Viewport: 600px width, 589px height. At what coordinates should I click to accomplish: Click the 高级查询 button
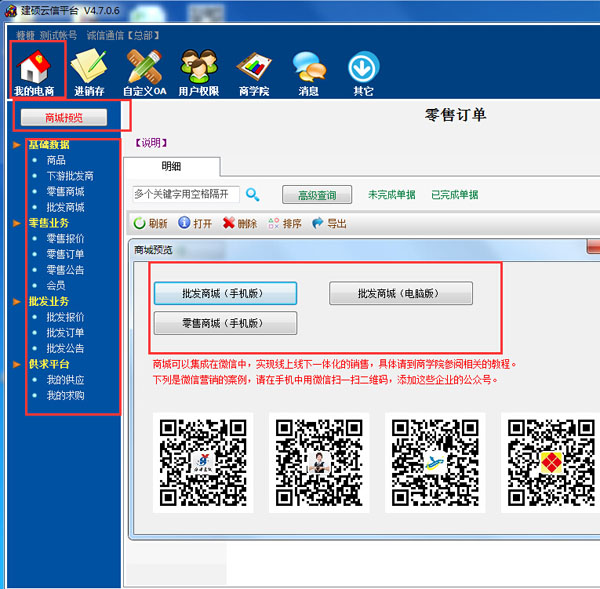coord(317,195)
